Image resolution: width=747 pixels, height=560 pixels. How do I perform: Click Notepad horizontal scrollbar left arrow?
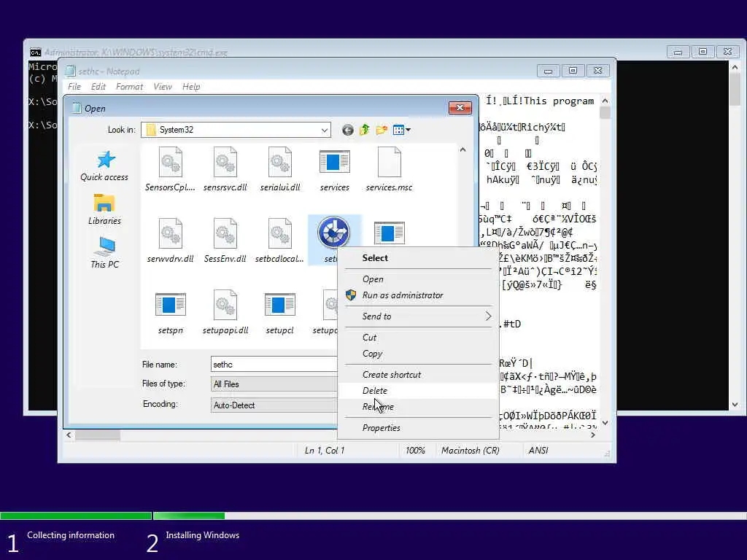coord(69,435)
